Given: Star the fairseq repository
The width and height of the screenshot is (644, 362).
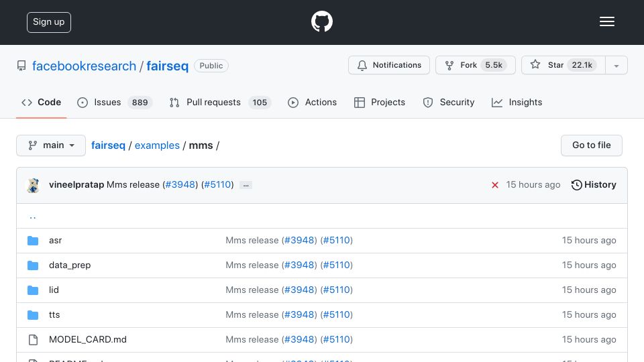Looking at the screenshot, I should [563, 65].
